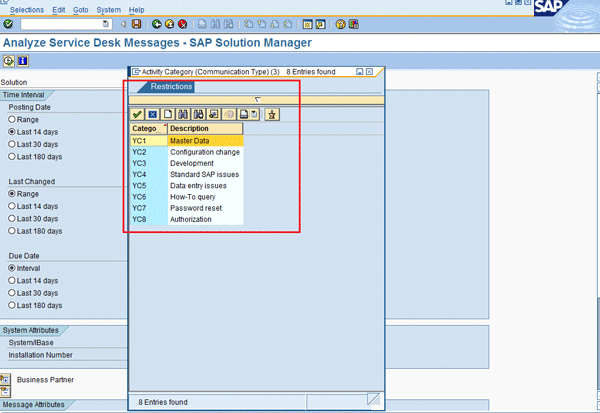Image resolution: width=600 pixels, height=413 pixels.
Task: Click the Save icon in main toolbar
Action: tap(136, 23)
